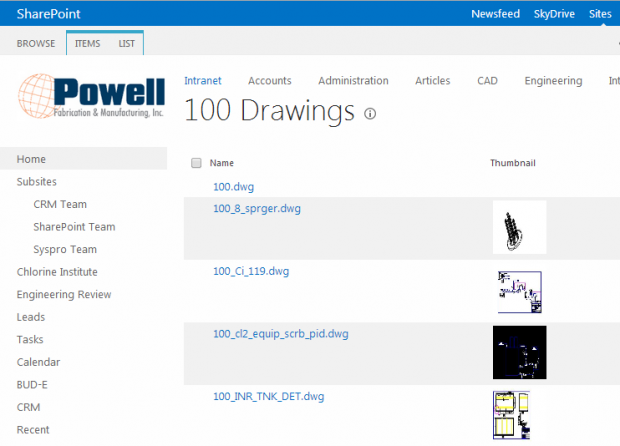Click the Powell Fabrication logo
This screenshot has width=620, height=446.
[x=91, y=98]
